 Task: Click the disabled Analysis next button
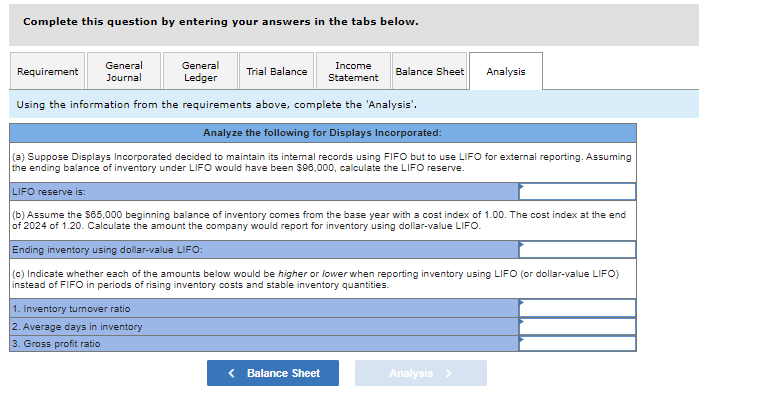421,373
